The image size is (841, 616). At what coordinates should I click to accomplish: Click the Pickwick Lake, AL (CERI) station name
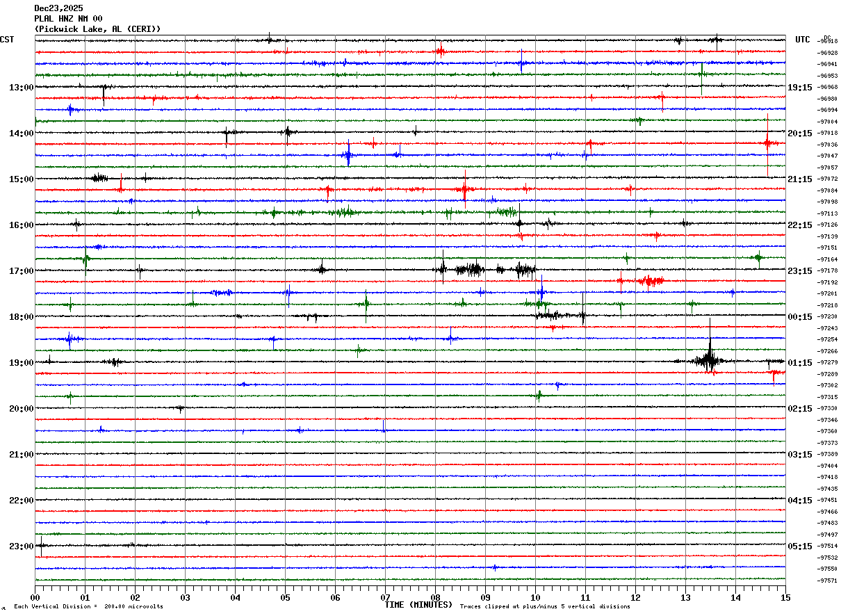[97, 29]
